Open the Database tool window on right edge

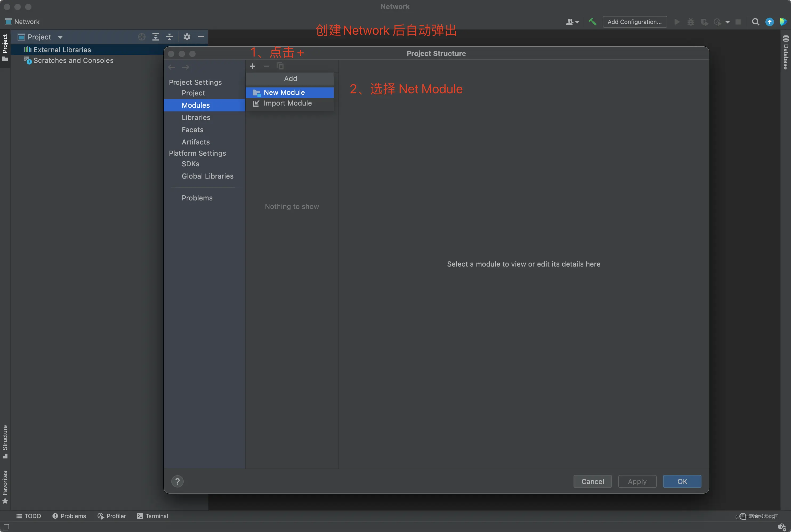786,53
